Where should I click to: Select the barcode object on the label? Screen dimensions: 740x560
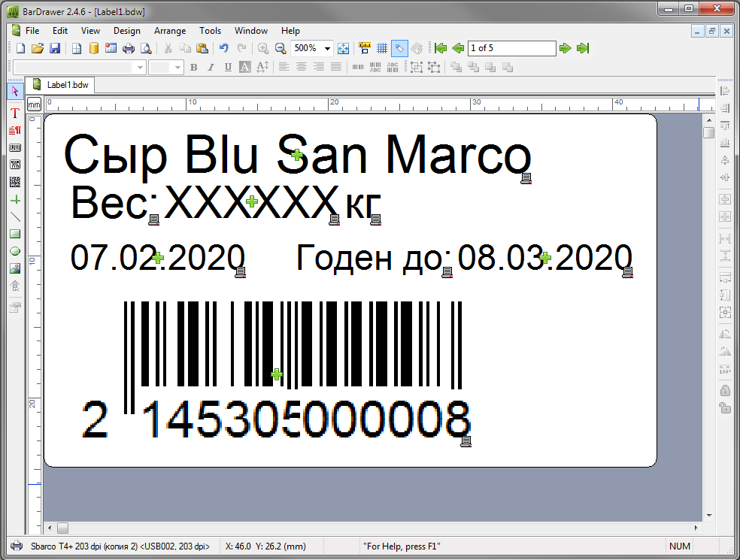pyautogui.click(x=277, y=371)
